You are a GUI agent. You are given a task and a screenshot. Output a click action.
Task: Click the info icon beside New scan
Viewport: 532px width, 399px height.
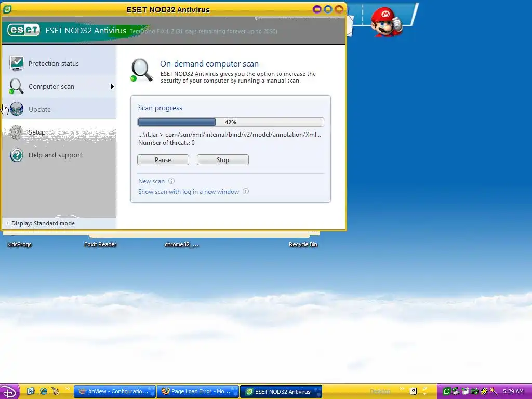(171, 181)
